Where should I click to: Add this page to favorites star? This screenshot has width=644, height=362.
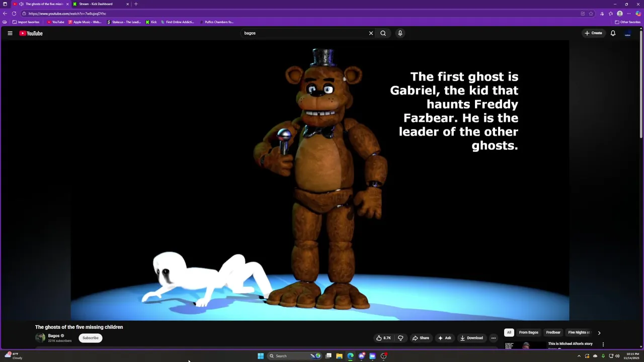tap(591, 14)
